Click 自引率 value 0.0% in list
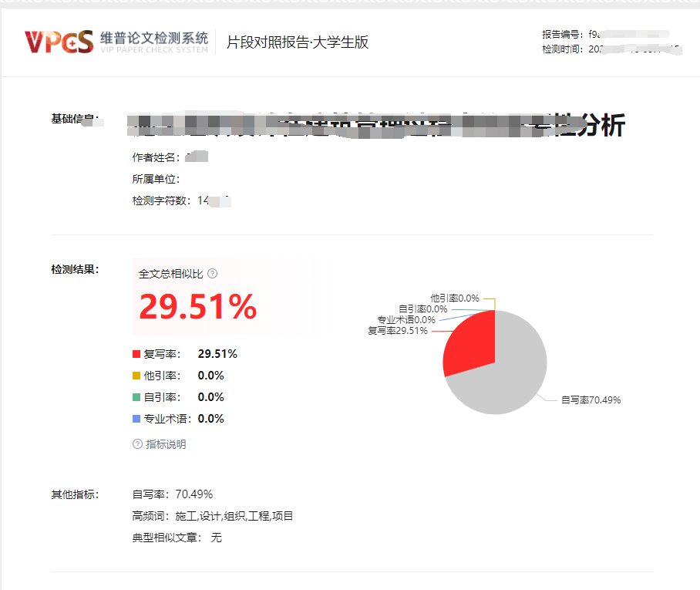The width and height of the screenshot is (700, 590). tap(210, 397)
